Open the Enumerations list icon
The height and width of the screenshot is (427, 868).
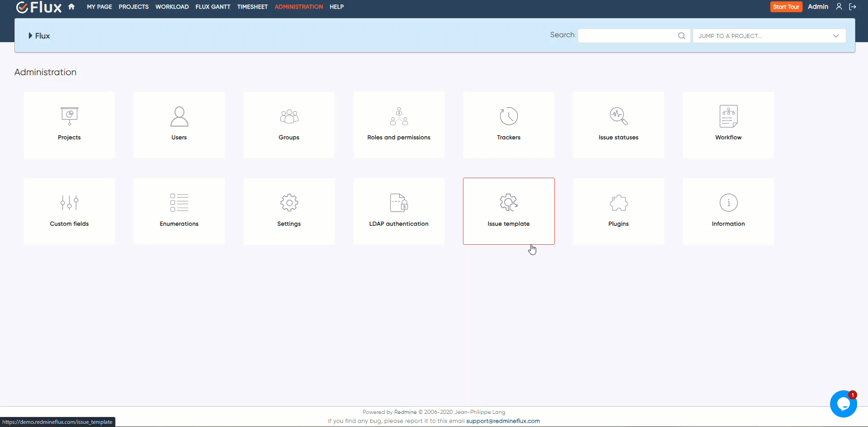tap(179, 203)
